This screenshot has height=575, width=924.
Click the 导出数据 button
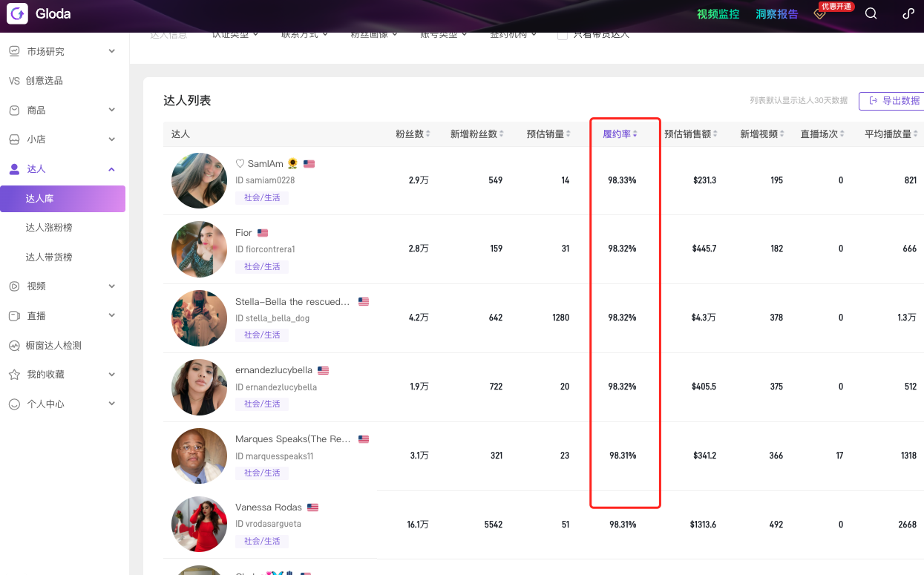[x=893, y=101]
